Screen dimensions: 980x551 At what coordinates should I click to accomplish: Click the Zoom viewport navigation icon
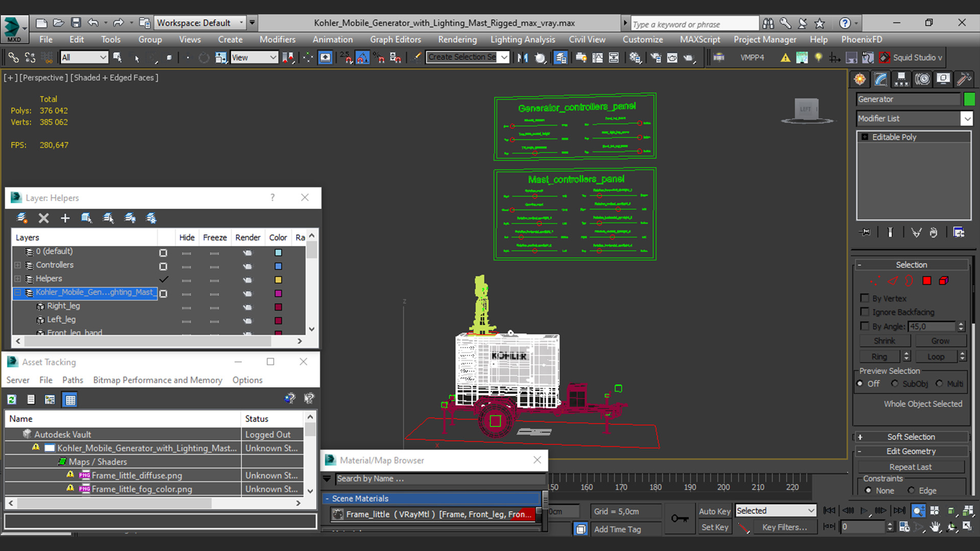click(918, 511)
